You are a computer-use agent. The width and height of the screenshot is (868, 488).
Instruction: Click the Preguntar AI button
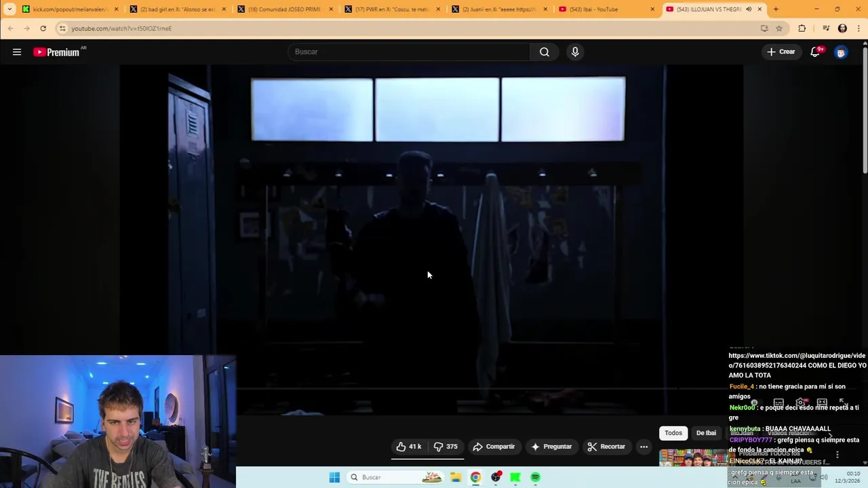pos(551,447)
